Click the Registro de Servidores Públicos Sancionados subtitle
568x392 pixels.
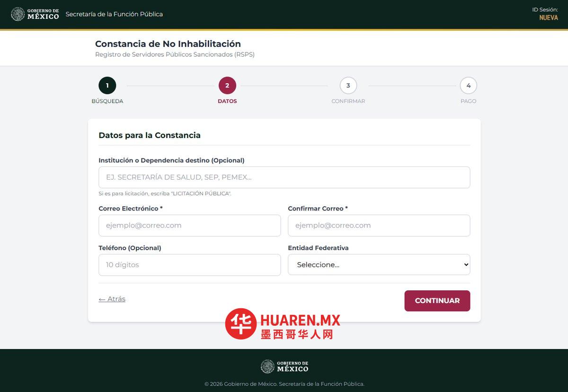[175, 54]
